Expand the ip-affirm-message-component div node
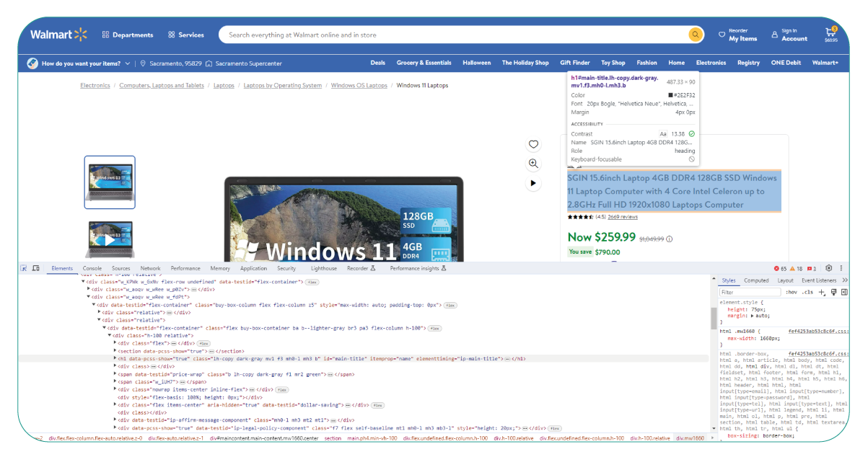The height and width of the screenshot is (457, 868). (115, 420)
